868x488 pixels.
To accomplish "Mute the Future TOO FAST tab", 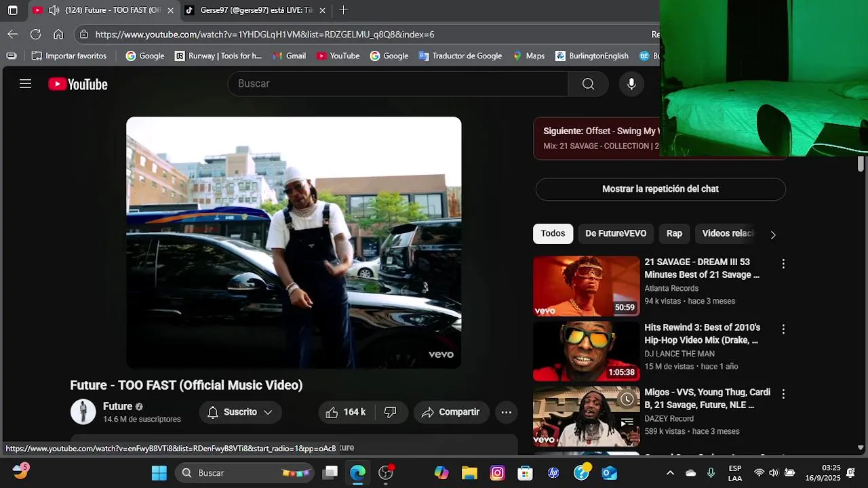I will coord(54,10).
